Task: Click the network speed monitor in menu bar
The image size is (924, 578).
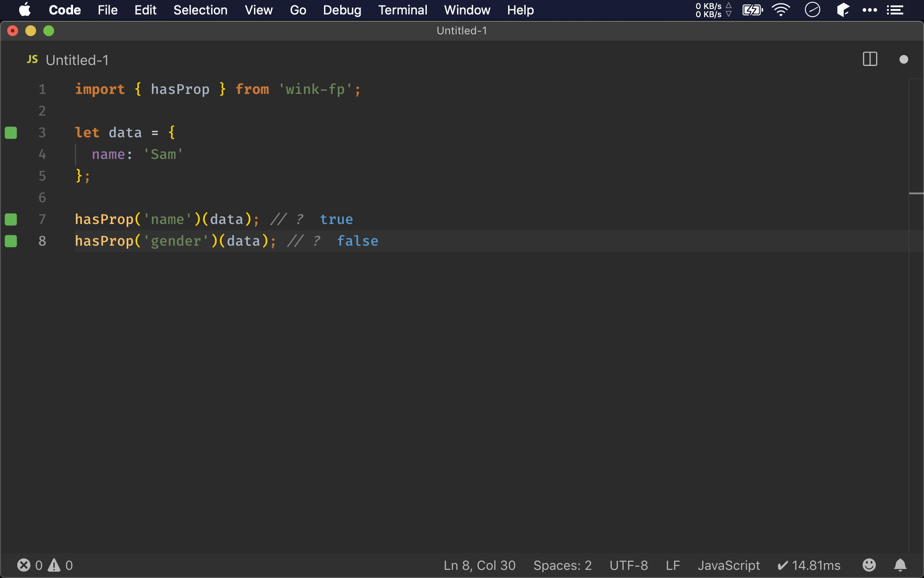Action: (x=713, y=10)
